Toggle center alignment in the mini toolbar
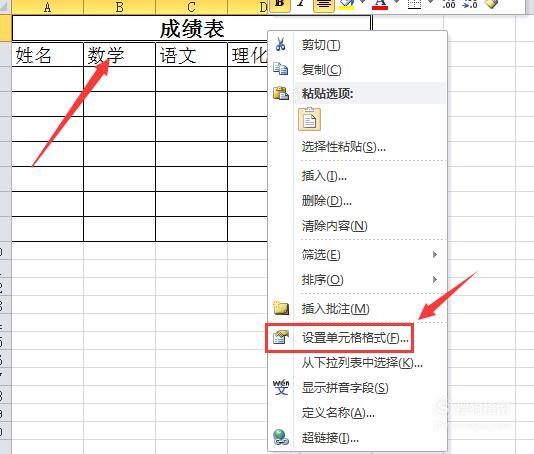 tap(324, 4)
